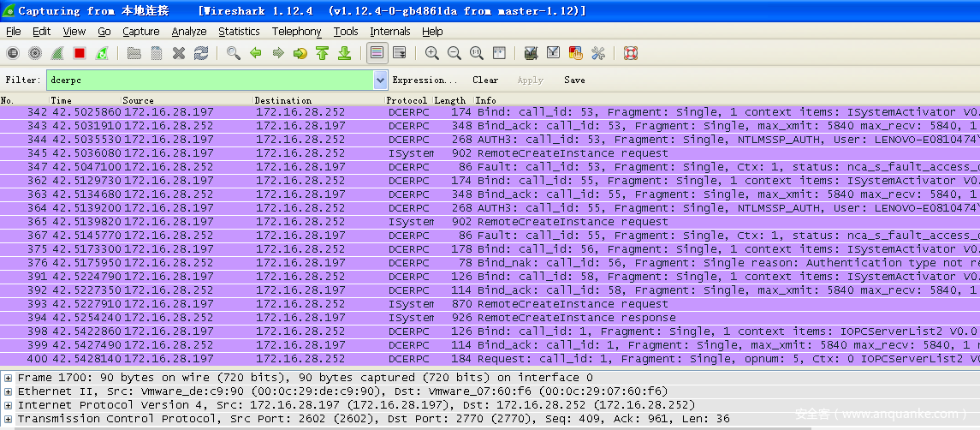980x430 pixels.
Task: Sort by Source column header
Action: 187,100
